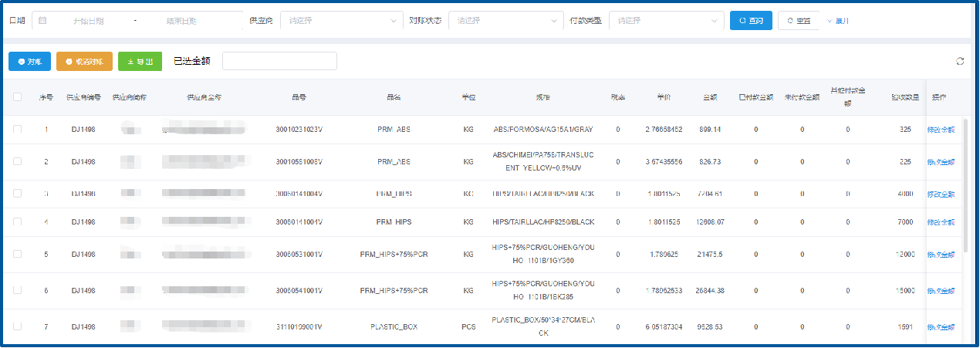Click the refresh icon above the table
980x348 pixels.
click(x=960, y=61)
